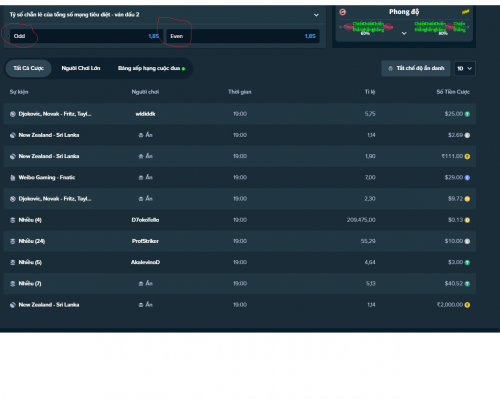Click green Tether coin icon next to $3.00
This screenshot has height=399, width=500.
click(467, 263)
